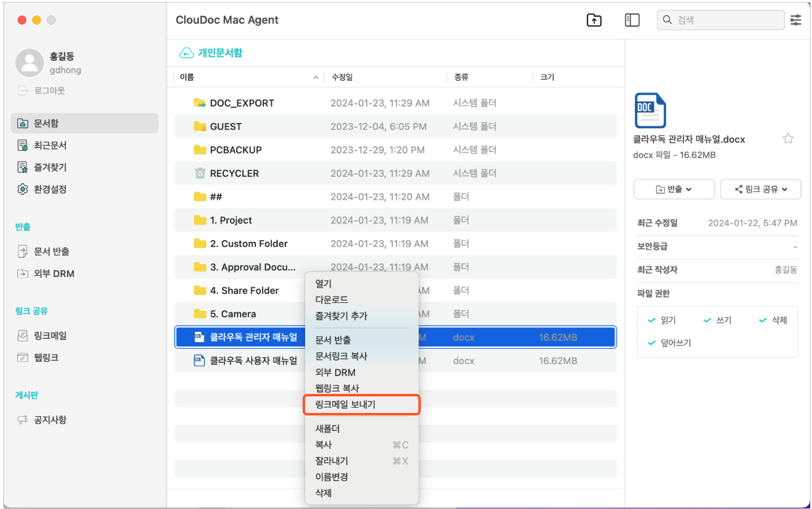This screenshot has width=812, height=509.
Task: Open the 링크 공유 dropdown button
Action: (760, 190)
